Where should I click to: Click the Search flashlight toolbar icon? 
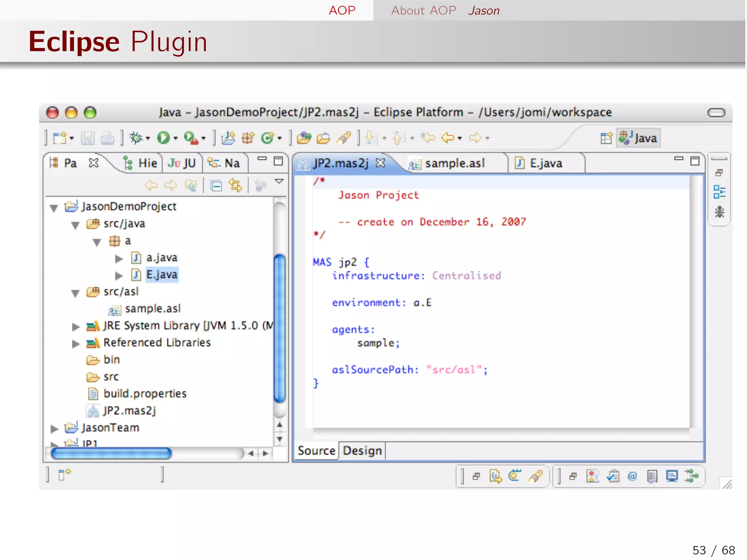point(343,138)
